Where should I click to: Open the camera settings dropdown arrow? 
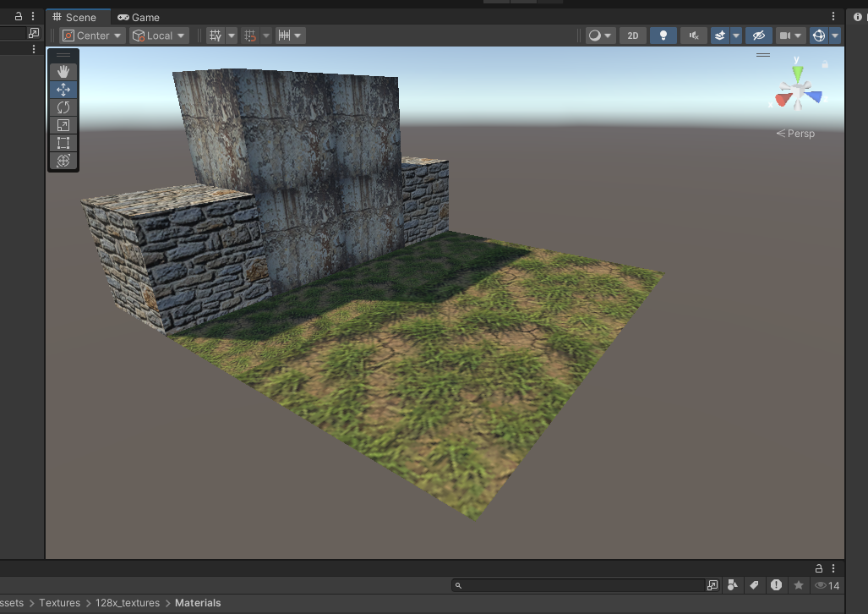[798, 36]
